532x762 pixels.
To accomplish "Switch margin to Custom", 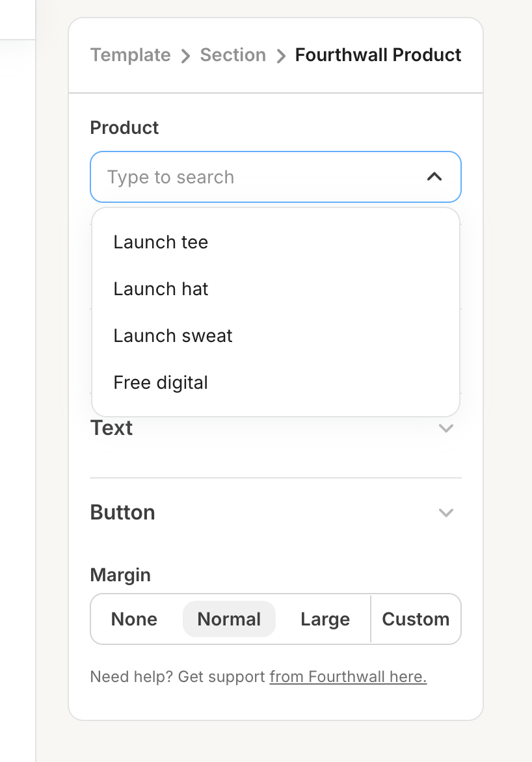I will [x=416, y=619].
